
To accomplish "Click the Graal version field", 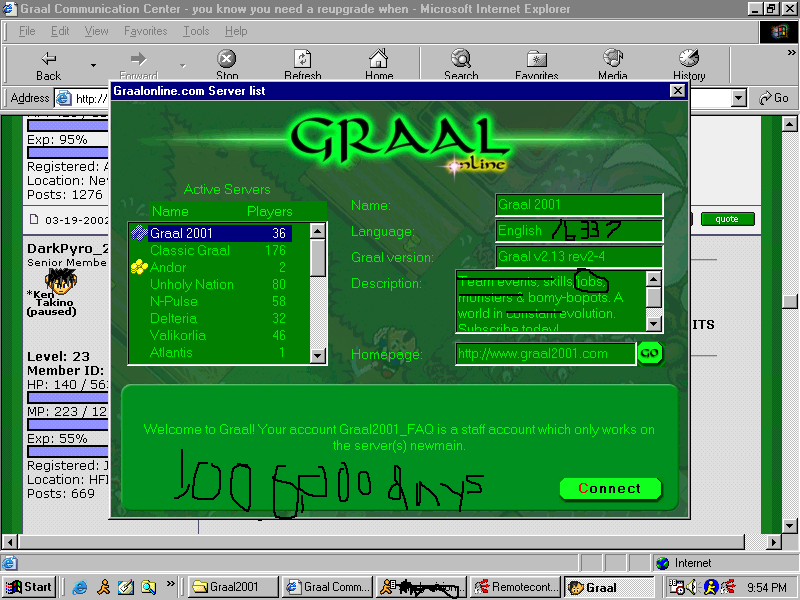I will [579, 256].
